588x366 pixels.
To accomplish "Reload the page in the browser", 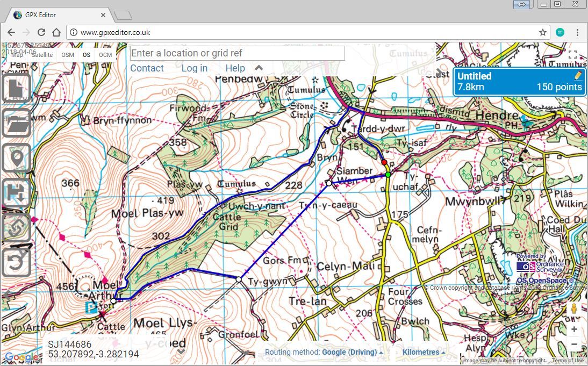I will point(41,32).
